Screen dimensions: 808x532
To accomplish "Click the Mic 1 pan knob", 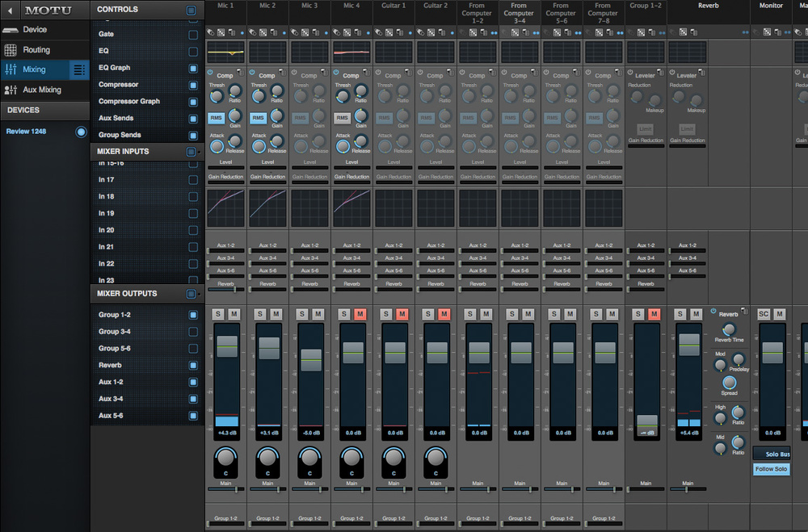I will point(225,459).
